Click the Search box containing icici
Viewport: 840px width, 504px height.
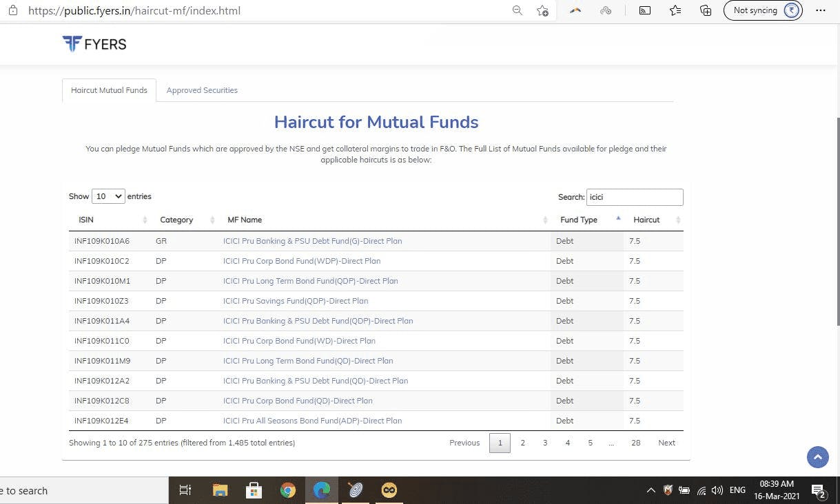(x=635, y=197)
